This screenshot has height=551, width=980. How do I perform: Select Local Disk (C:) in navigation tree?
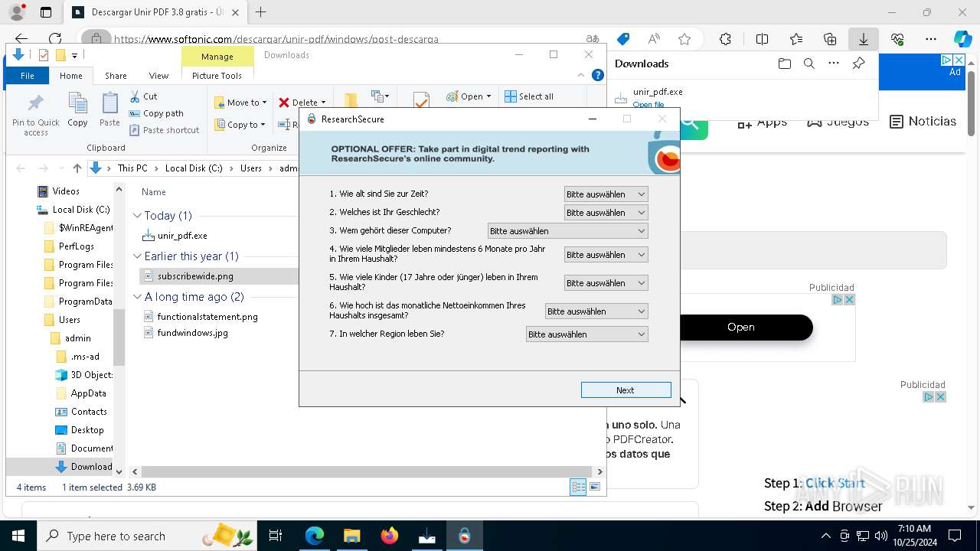(81, 210)
